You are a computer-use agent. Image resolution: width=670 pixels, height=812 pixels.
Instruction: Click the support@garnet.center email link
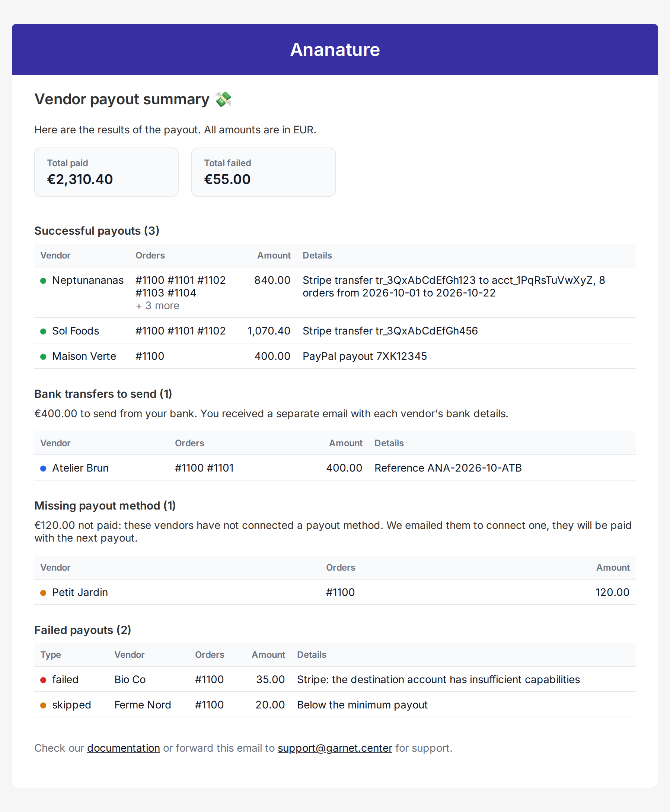(335, 748)
